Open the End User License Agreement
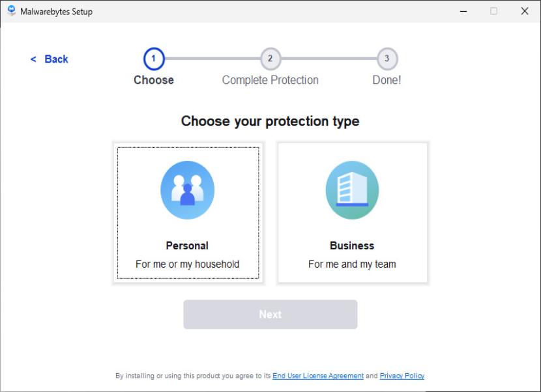Viewport: 541px width, 392px height. click(318, 376)
